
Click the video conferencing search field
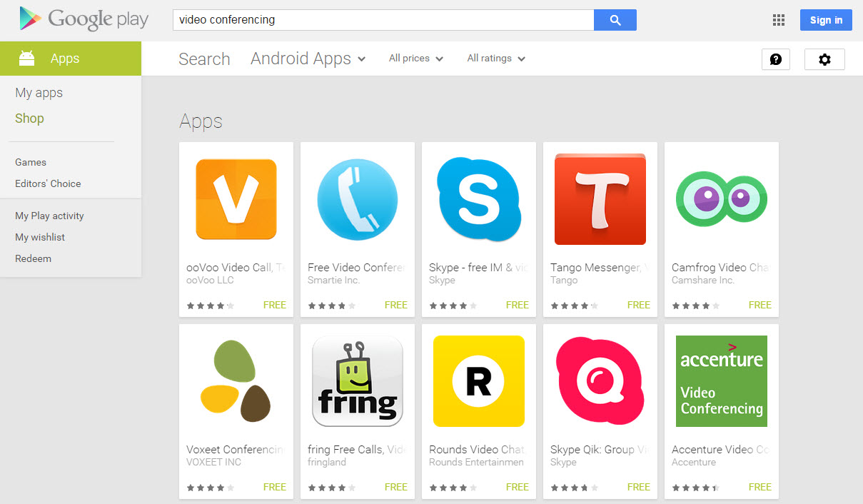383,20
